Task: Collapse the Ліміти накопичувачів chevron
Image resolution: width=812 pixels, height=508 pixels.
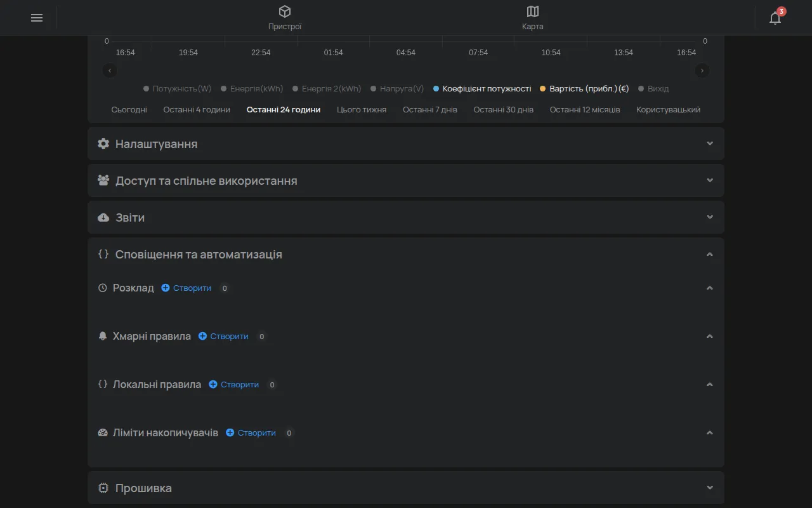Action: point(710,432)
